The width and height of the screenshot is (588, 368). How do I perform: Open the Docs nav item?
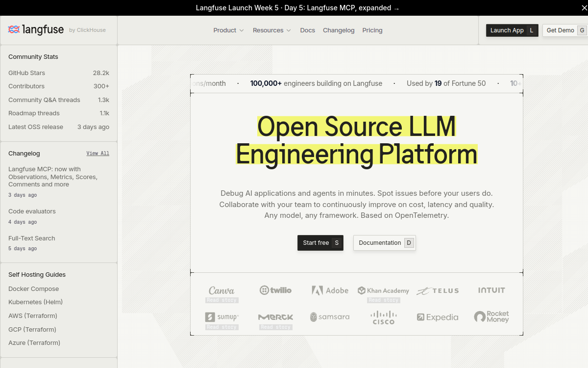pyautogui.click(x=307, y=30)
